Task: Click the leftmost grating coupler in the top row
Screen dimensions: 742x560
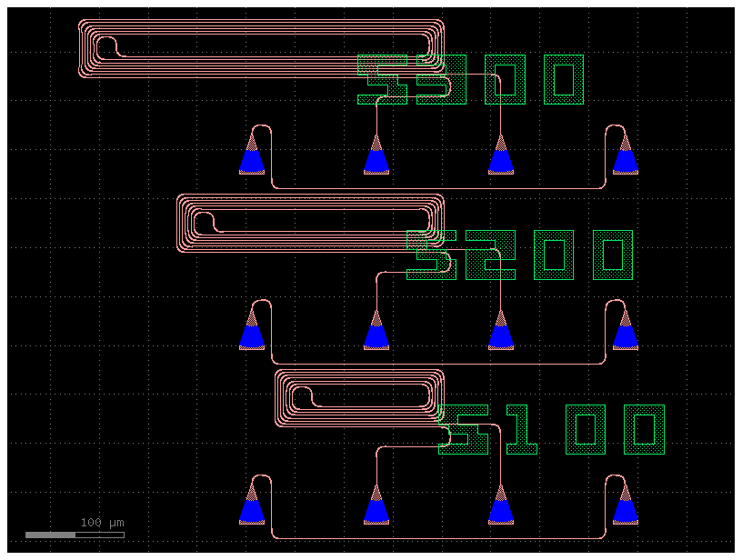Action: click(x=252, y=156)
